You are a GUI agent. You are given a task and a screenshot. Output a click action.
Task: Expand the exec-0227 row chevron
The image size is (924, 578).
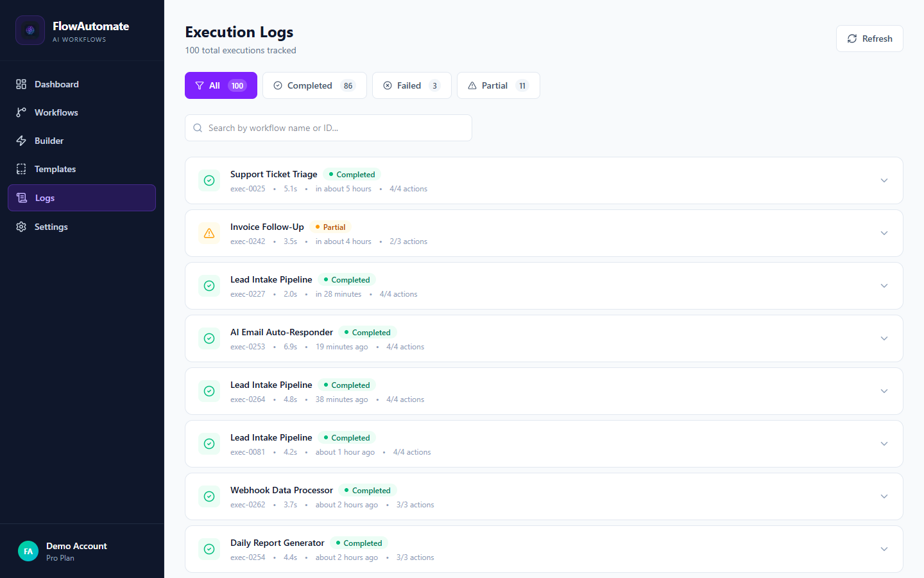(884, 286)
